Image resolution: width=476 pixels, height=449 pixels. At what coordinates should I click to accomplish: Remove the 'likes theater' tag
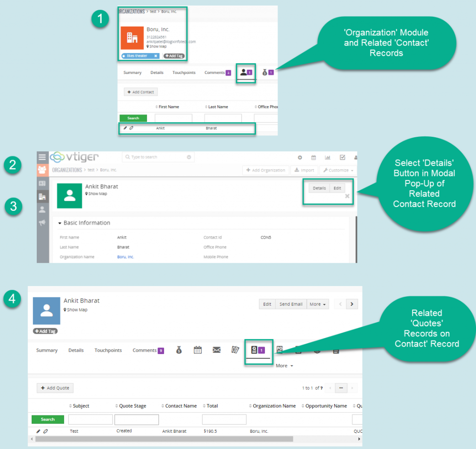(x=156, y=56)
